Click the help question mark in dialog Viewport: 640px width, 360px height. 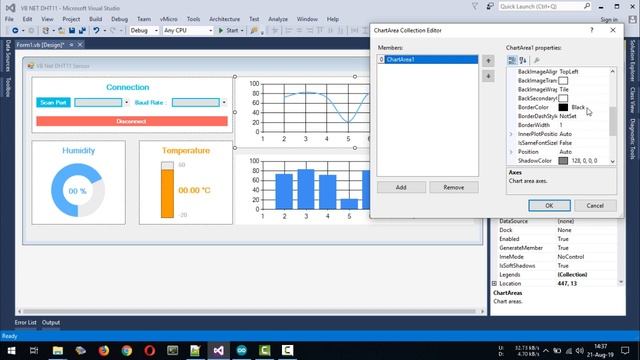coord(591,30)
